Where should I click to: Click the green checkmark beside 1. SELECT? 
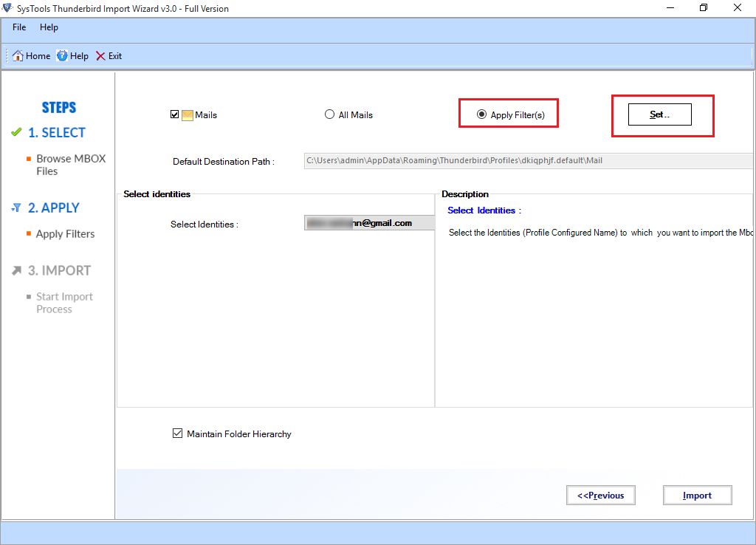[16, 132]
